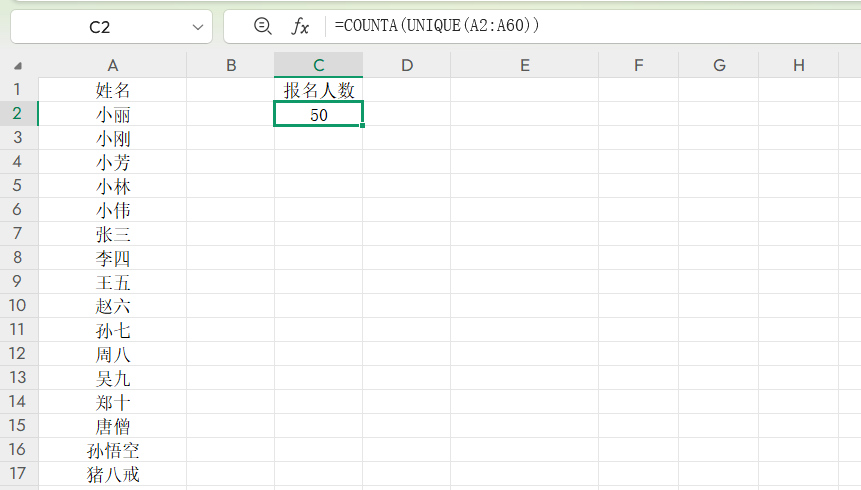The width and height of the screenshot is (861, 490).
Task: Click the 姓名 header cell in A1
Action: tap(113, 90)
